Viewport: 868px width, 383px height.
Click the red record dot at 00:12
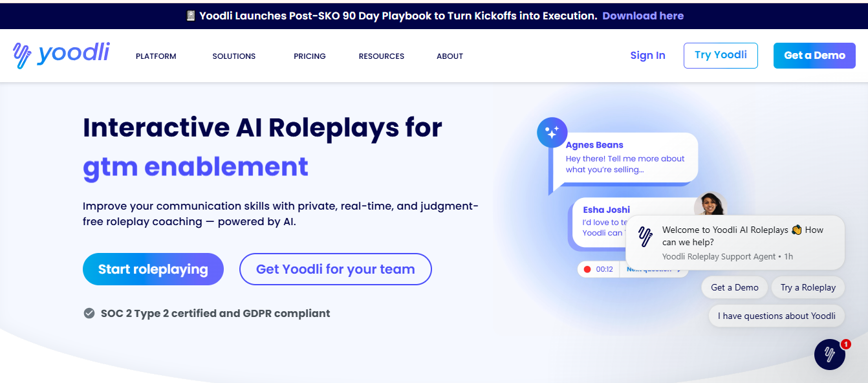(x=587, y=269)
